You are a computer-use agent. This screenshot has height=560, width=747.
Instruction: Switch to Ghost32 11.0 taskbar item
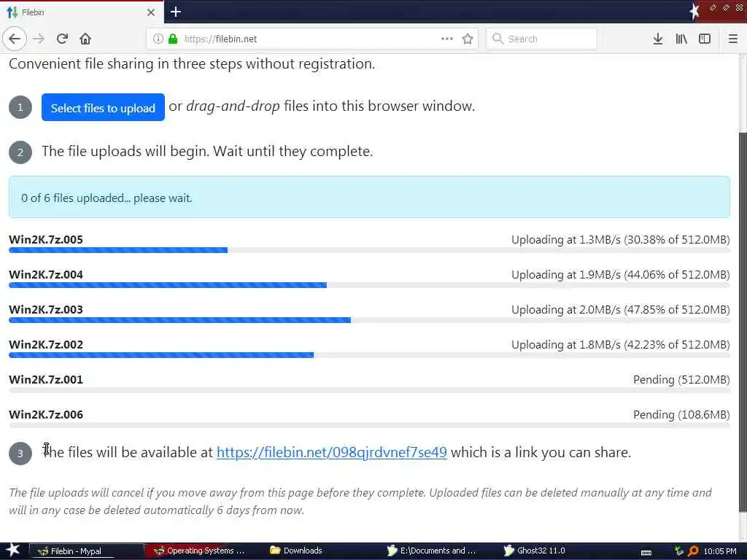coord(534,551)
